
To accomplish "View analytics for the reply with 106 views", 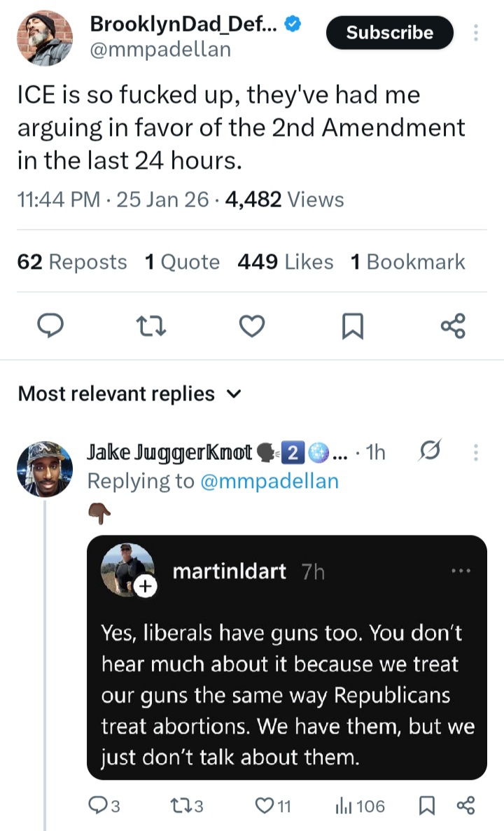I will (x=360, y=806).
